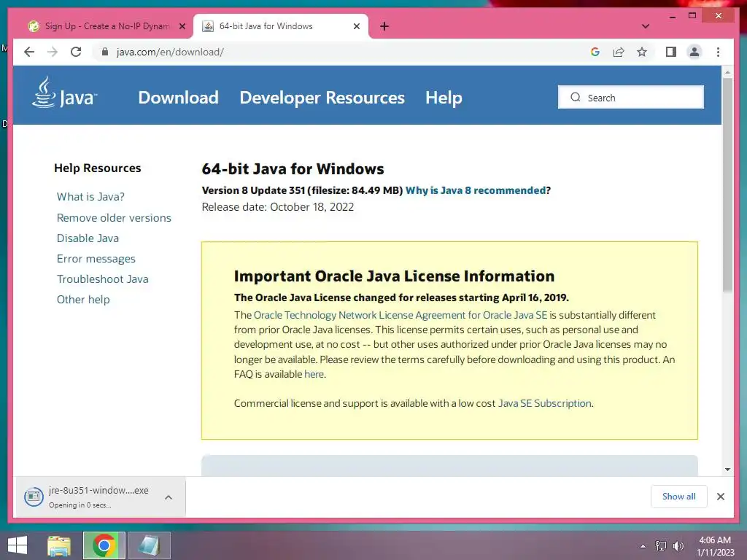Click the magnifier icon in search box
This screenshot has height=560, width=747.
576,97
